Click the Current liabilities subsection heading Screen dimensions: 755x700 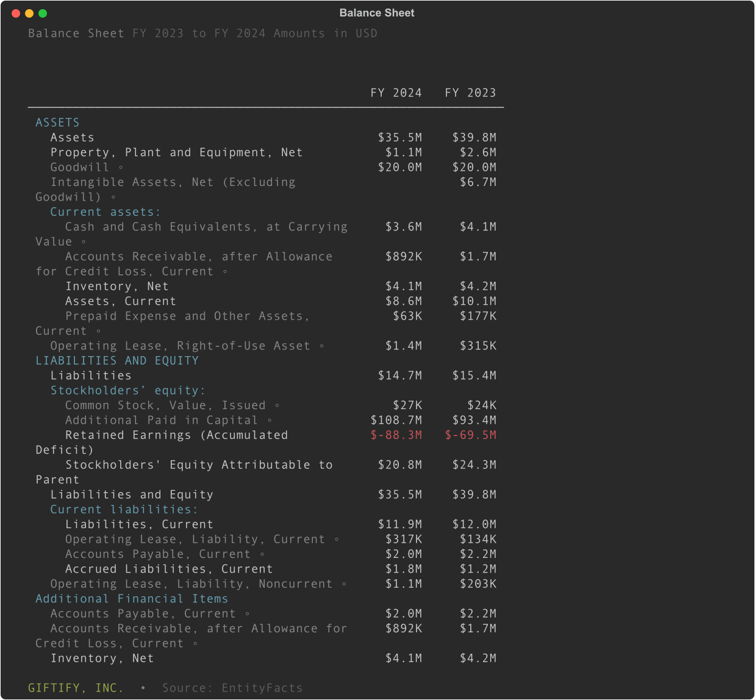click(124, 510)
